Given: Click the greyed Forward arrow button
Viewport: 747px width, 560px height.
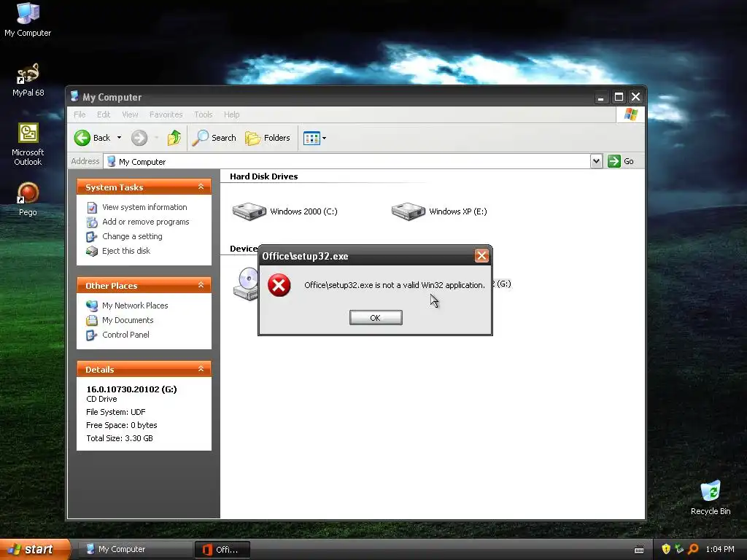Looking at the screenshot, I should coord(139,138).
